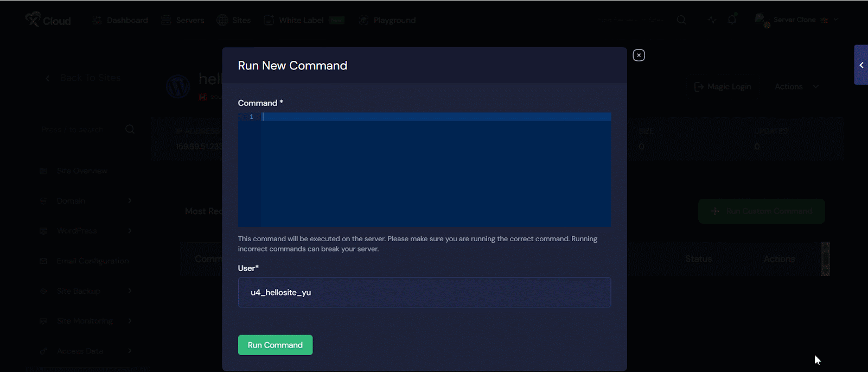This screenshot has height=372, width=868.
Task: Click inside the Command code editor
Action: 434,169
